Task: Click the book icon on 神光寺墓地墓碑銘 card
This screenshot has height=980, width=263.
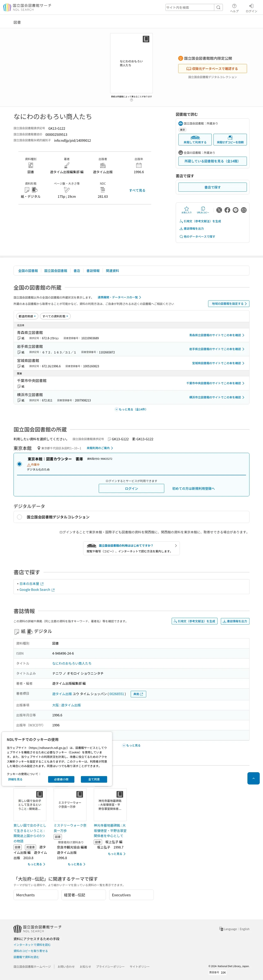Action: pos(120,794)
